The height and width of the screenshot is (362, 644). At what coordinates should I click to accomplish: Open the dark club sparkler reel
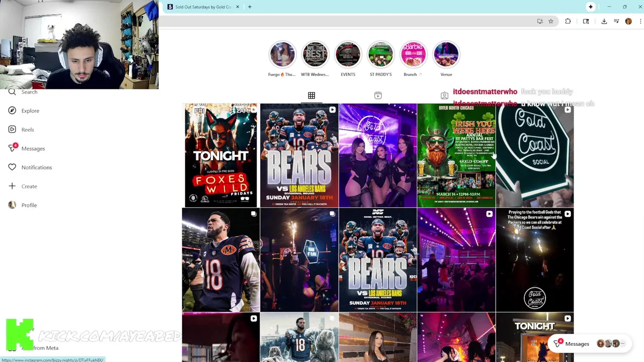click(299, 260)
